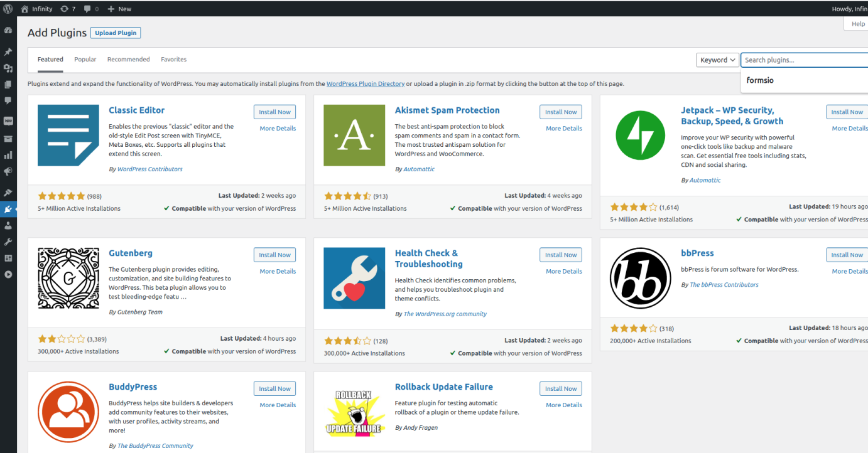Open Pages sidebar icon
The image size is (868, 453).
coord(8,84)
